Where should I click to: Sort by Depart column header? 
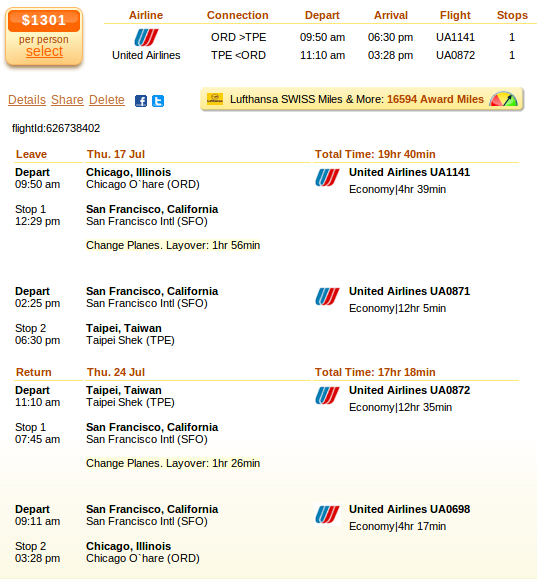[322, 15]
